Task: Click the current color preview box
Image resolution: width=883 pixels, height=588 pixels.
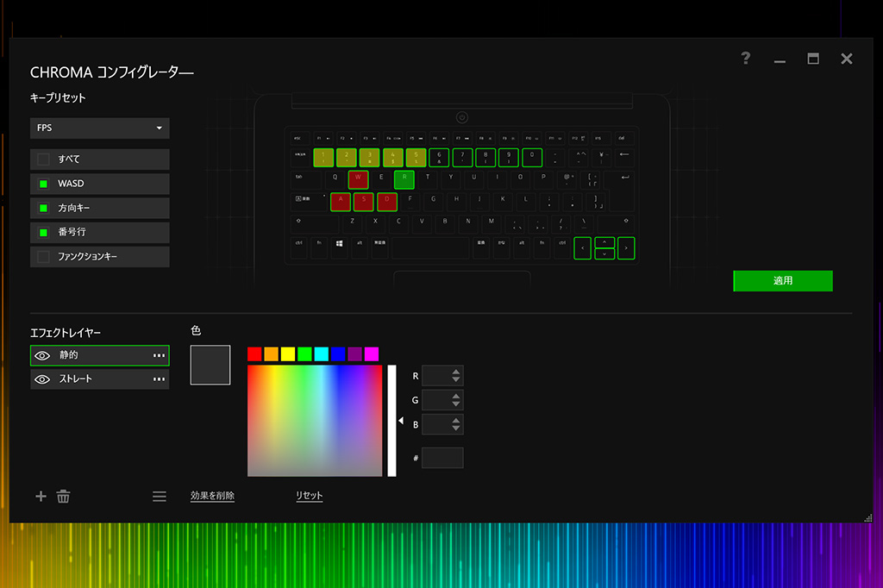Action: [x=210, y=365]
